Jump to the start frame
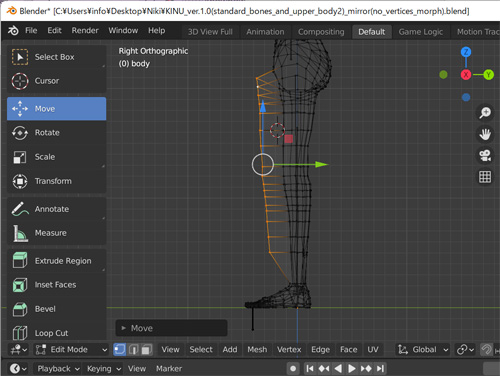Viewport: 500px width, 376px height. tap(310, 369)
